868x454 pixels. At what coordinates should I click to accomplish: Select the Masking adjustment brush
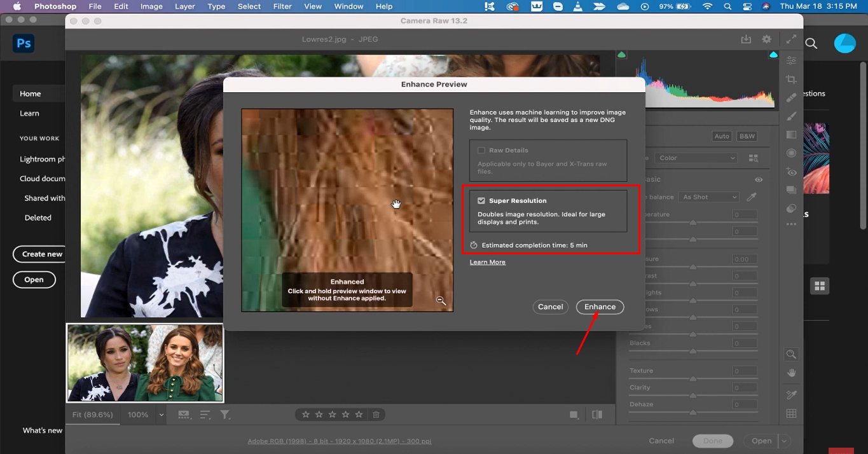(791, 116)
